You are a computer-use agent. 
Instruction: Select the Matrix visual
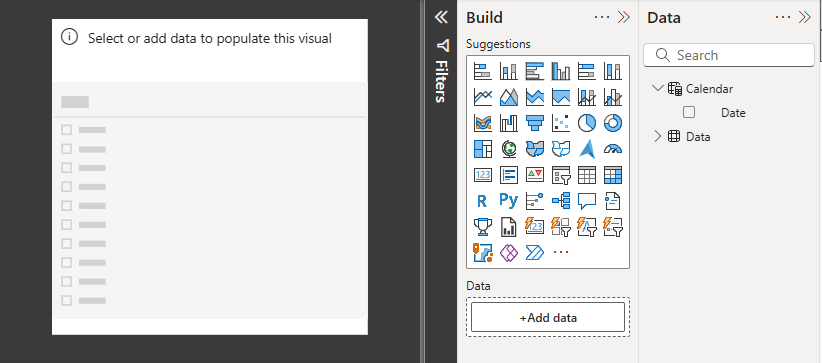[x=613, y=175]
